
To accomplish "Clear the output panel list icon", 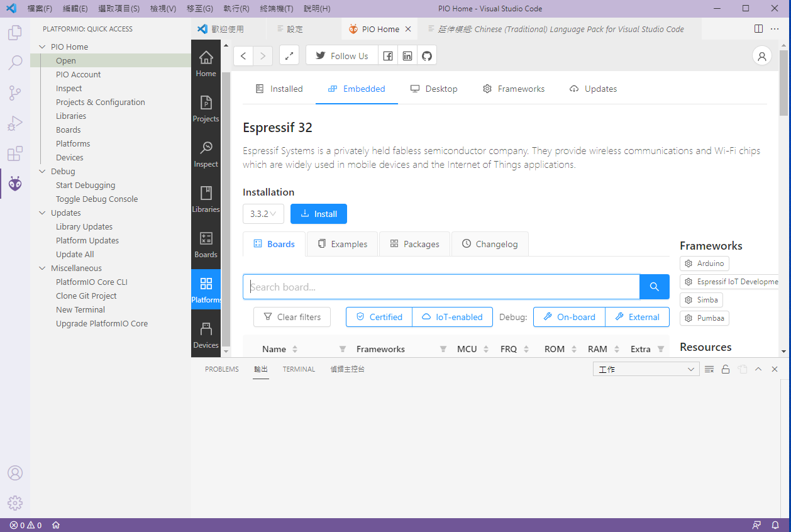I will (x=709, y=369).
